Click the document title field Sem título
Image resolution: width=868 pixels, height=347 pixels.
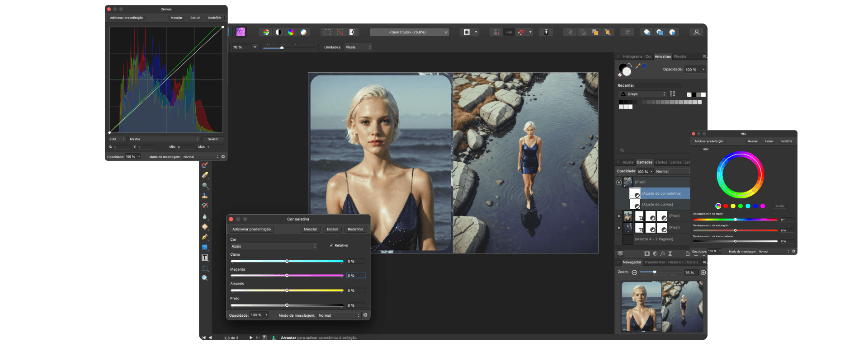tap(409, 32)
